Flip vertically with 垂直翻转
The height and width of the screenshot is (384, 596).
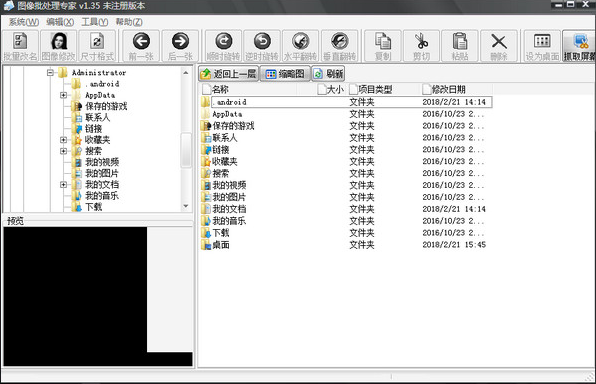coord(339,46)
